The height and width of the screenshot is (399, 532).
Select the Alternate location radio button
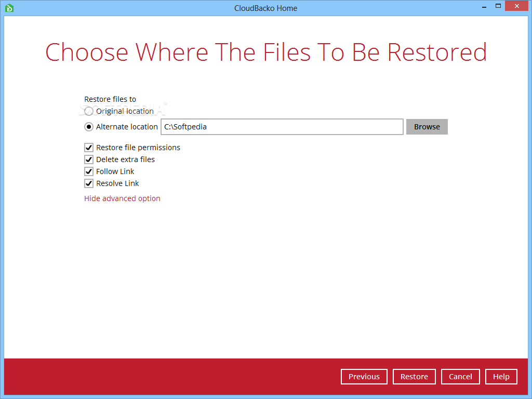[x=88, y=127]
